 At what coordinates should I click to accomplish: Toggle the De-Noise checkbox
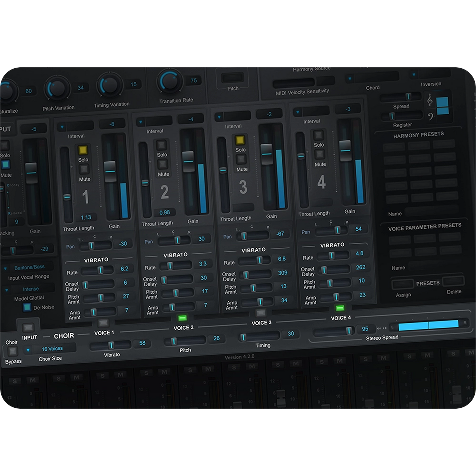point(27,307)
